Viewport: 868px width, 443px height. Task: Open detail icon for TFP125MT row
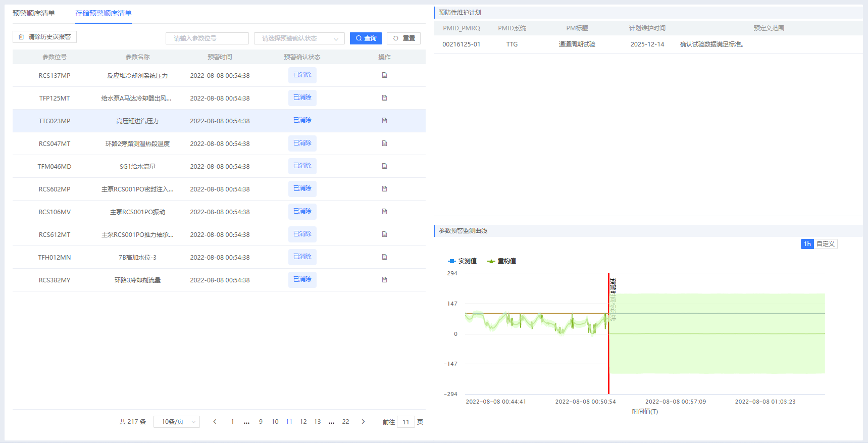pyautogui.click(x=384, y=98)
